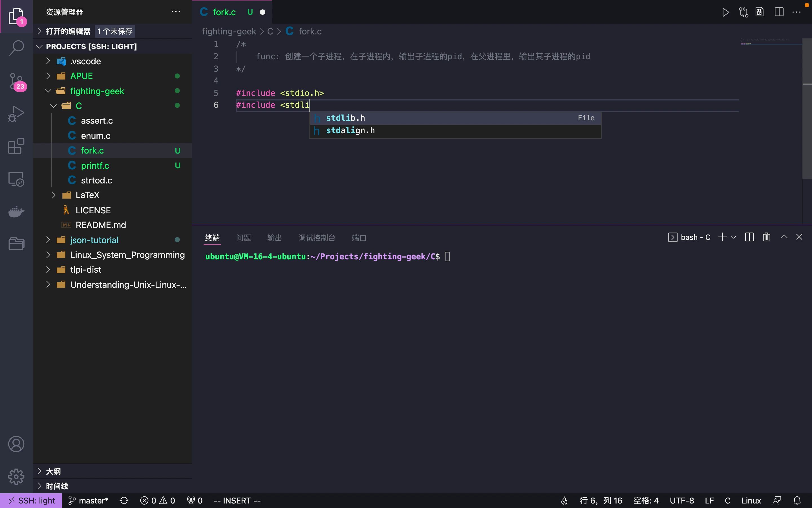The height and width of the screenshot is (508, 812).
Task: Click the feedback person icon in status bar
Action: pos(777,501)
